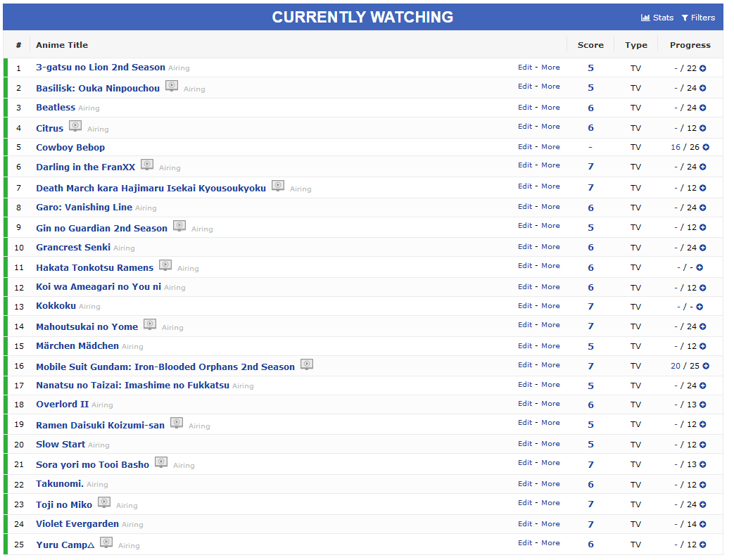
Task: Edit the Kokkoku entry
Action: 525,306
